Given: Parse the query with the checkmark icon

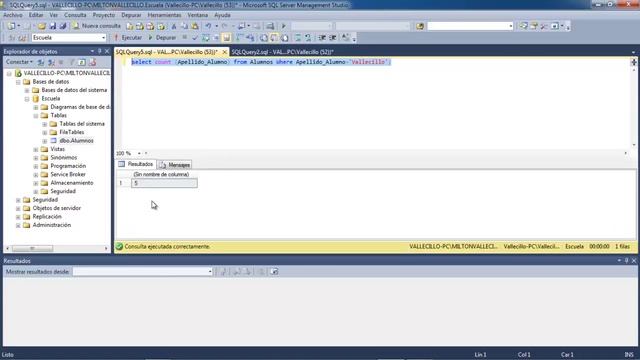Looking at the screenshot, I should (x=195, y=38).
